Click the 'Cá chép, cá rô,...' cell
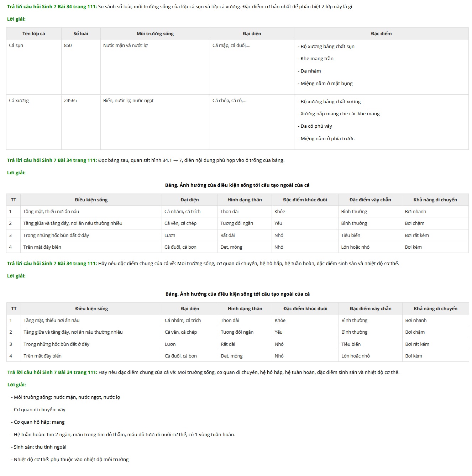Viewport: 472px width, 476px height. tap(229, 101)
